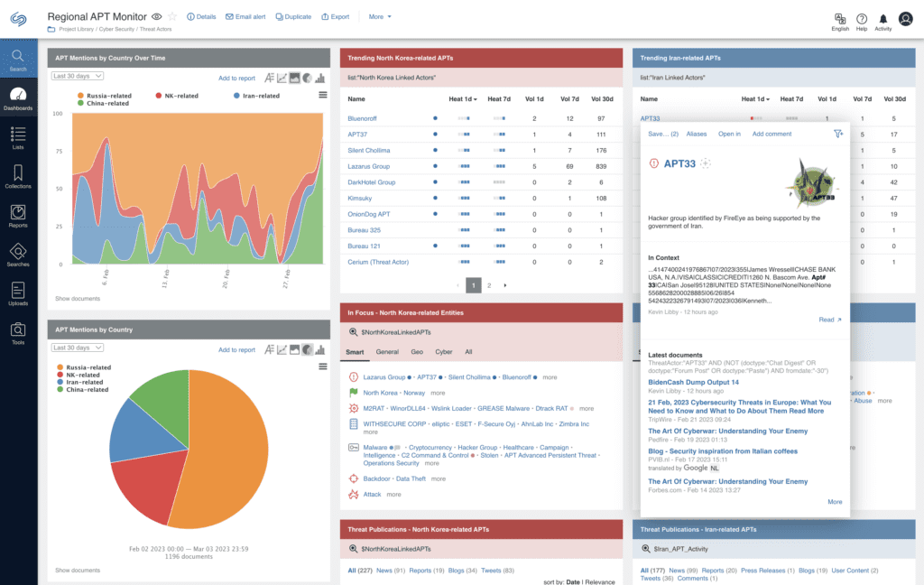Select the Geo tab in In Focus
924x585 pixels.
[417, 352]
